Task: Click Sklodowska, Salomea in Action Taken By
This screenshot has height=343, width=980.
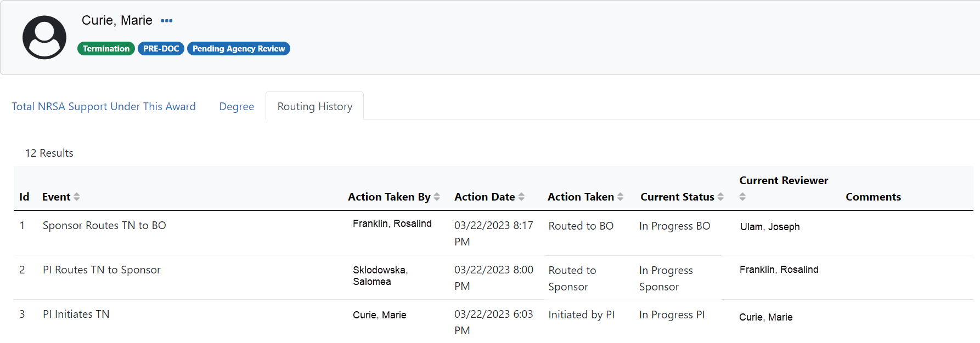Action: [x=380, y=276]
